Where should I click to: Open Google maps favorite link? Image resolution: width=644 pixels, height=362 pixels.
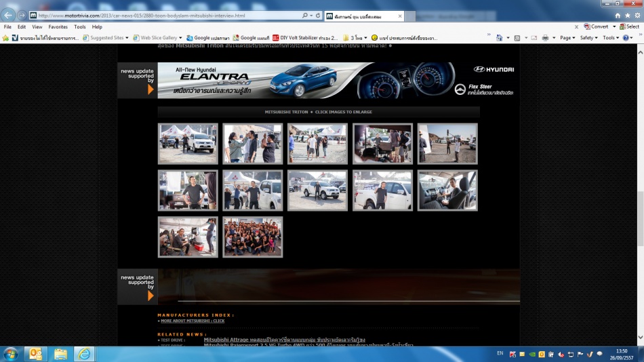coord(251,38)
